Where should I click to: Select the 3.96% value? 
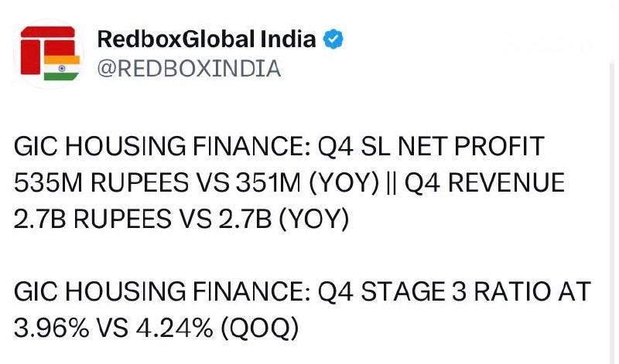(52, 328)
